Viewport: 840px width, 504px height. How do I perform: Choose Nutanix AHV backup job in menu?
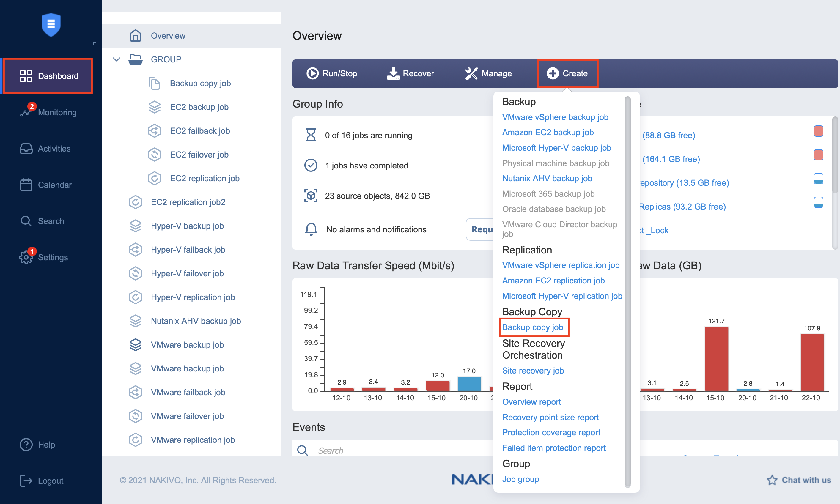coord(547,178)
